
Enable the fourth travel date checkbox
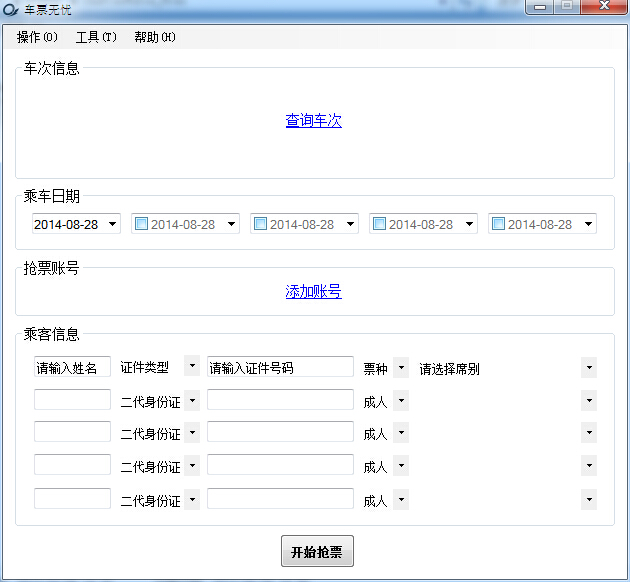(x=379, y=224)
